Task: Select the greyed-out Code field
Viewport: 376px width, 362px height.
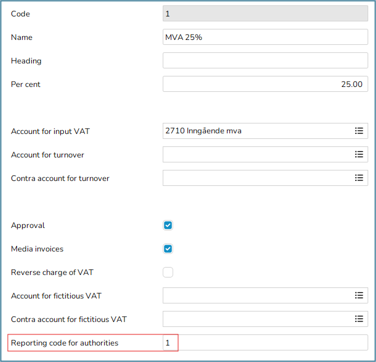Action: (265, 14)
